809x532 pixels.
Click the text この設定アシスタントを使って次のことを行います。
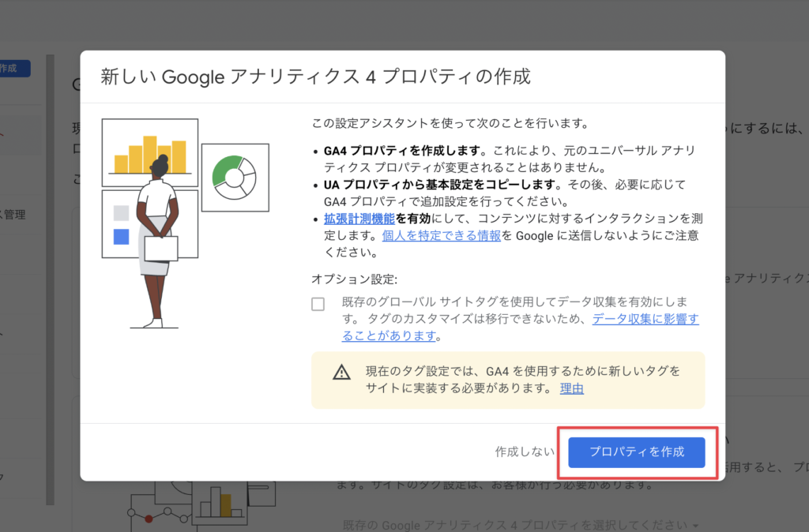[x=451, y=123]
